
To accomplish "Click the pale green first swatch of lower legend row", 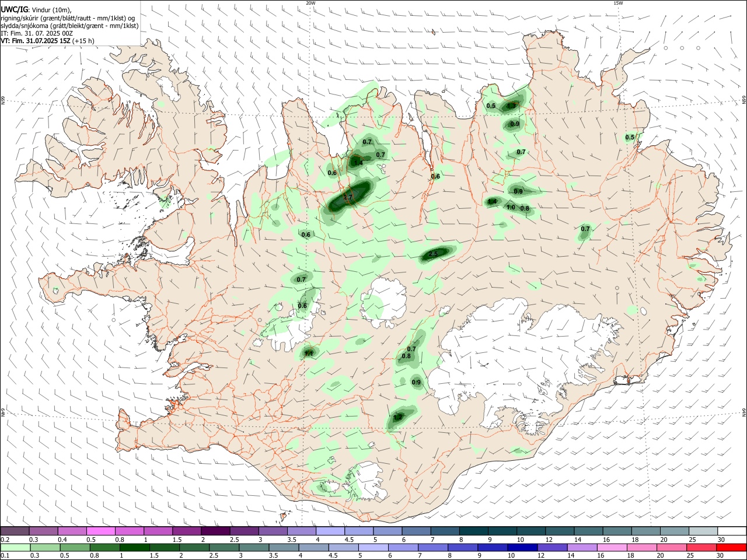I will click(15, 547).
